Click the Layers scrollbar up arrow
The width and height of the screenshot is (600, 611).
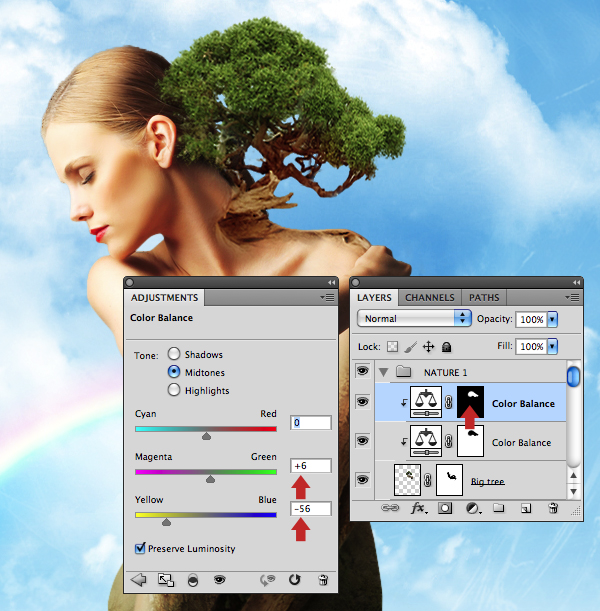point(573,475)
